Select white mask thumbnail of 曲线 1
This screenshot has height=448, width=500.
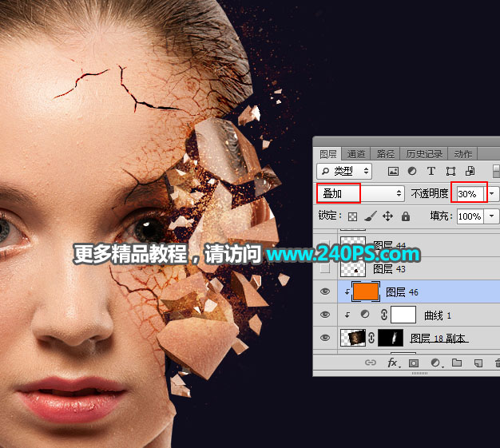(x=403, y=315)
